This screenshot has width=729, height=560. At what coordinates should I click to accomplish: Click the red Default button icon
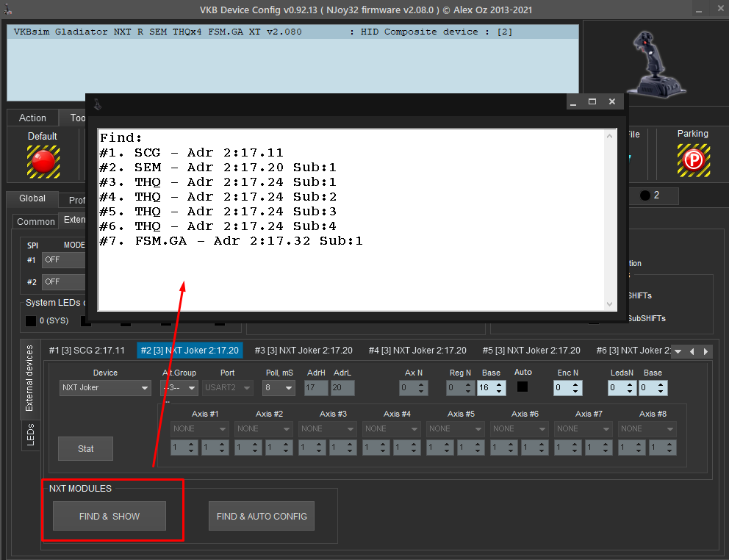pos(43,162)
